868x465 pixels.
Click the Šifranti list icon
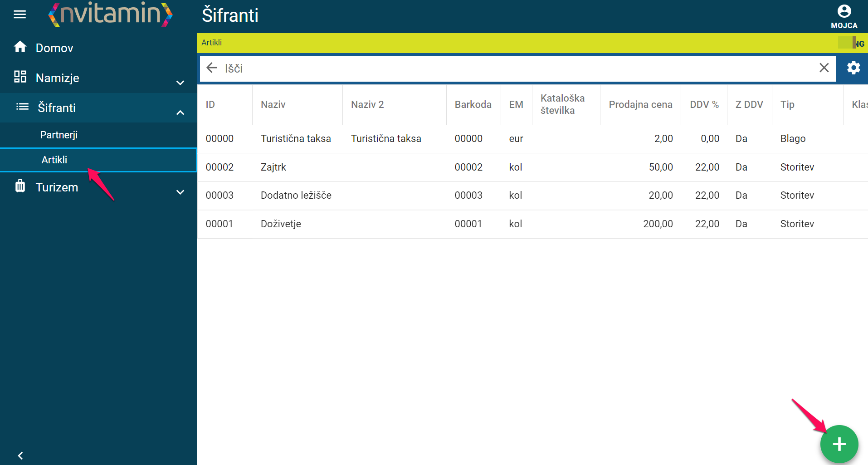[x=22, y=107]
